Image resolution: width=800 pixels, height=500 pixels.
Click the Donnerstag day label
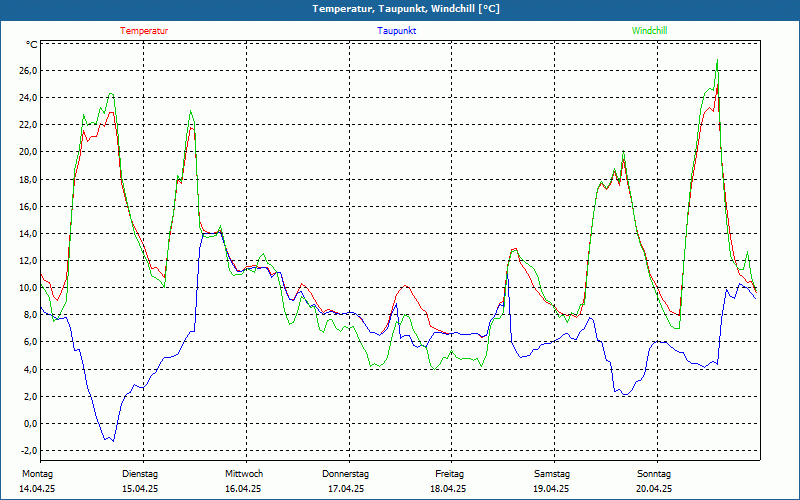345,474
